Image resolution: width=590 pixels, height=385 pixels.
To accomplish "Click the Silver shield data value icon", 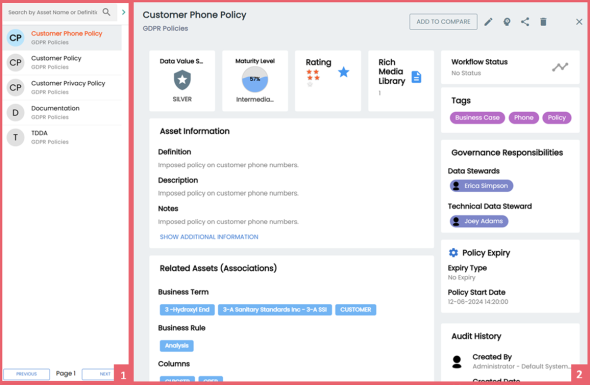I will [x=182, y=80].
